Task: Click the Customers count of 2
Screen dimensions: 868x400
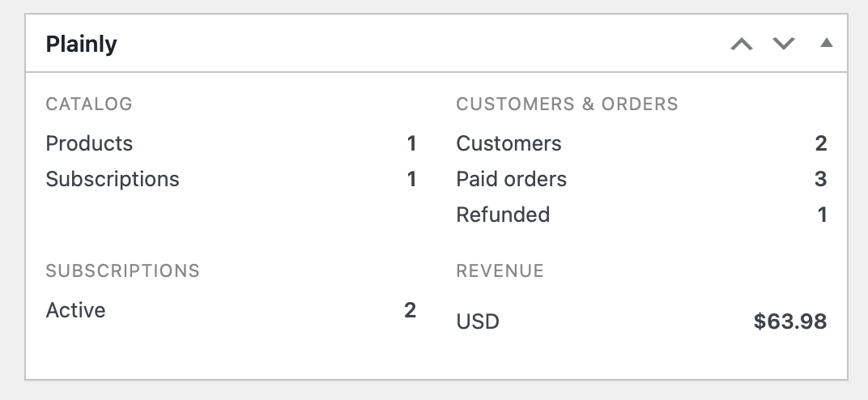Action: point(821,143)
